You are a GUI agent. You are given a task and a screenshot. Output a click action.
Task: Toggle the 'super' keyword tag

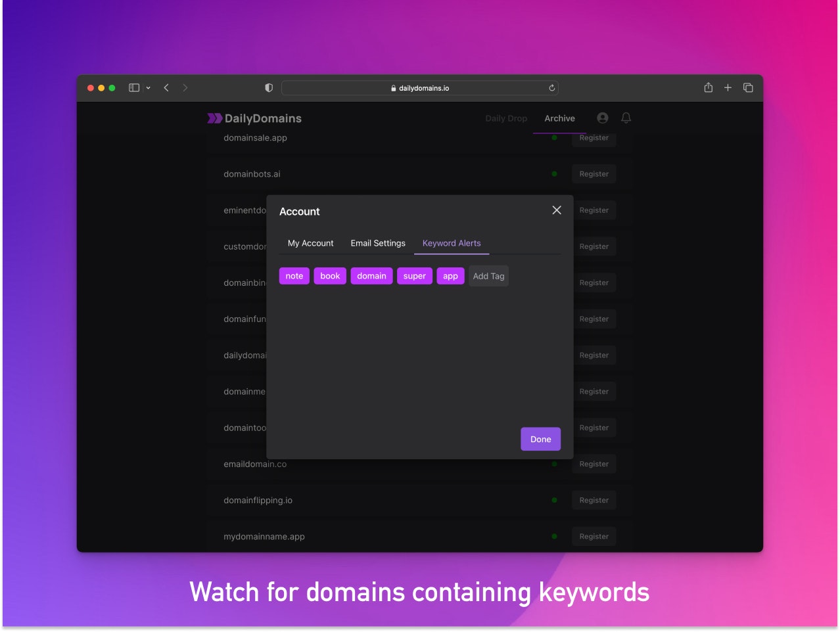coord(414,276)
